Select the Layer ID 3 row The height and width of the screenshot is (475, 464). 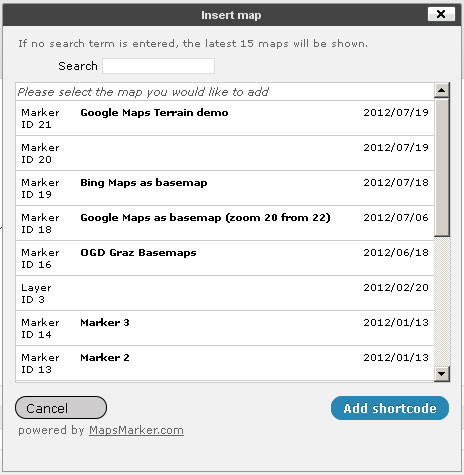tap(225, 293)
